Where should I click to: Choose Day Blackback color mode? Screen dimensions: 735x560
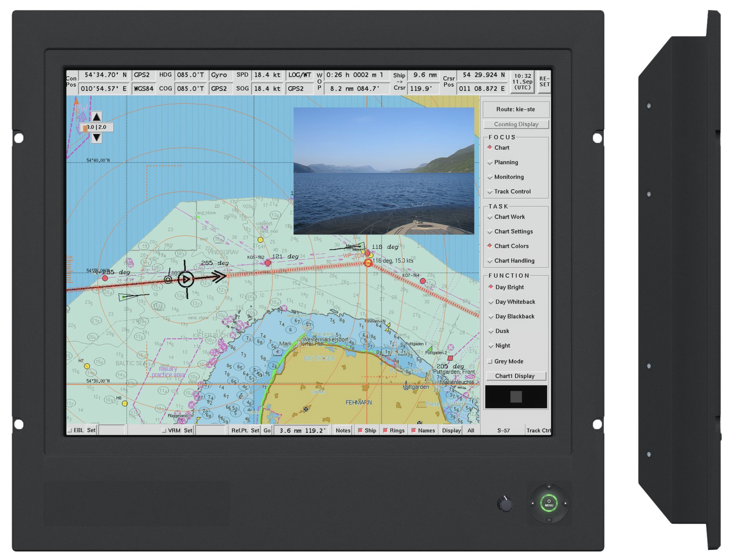coord(511,316)
